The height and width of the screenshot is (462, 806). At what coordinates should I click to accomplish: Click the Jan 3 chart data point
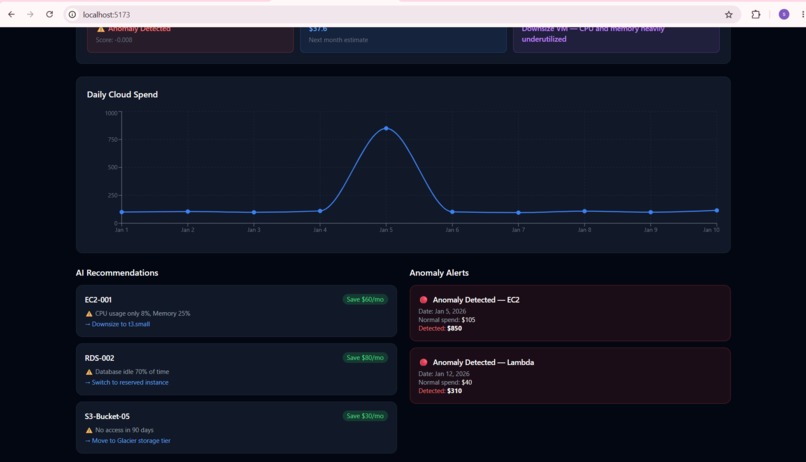[254, 212]
